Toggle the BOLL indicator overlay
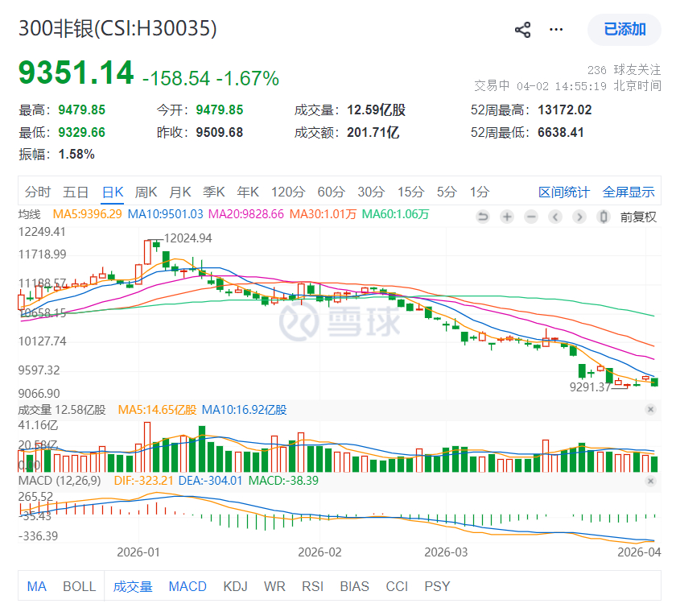676x616 pixels. tap(79, 586)
